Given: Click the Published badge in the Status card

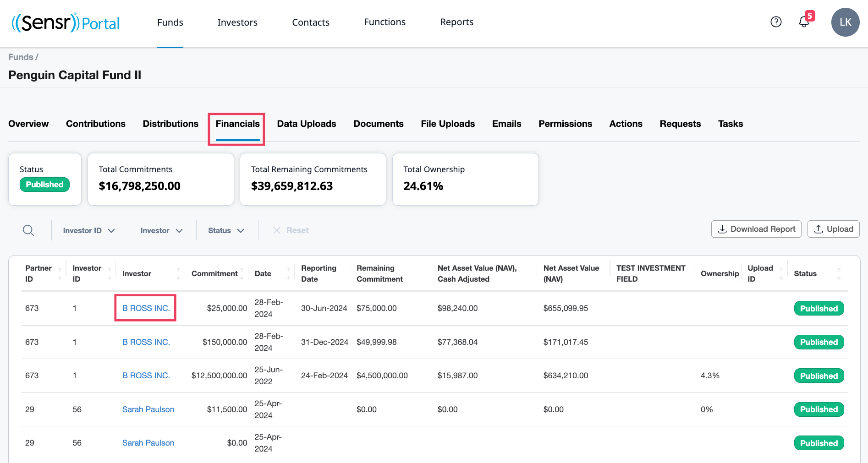Looking at the screenshot, I should (44, 185).
